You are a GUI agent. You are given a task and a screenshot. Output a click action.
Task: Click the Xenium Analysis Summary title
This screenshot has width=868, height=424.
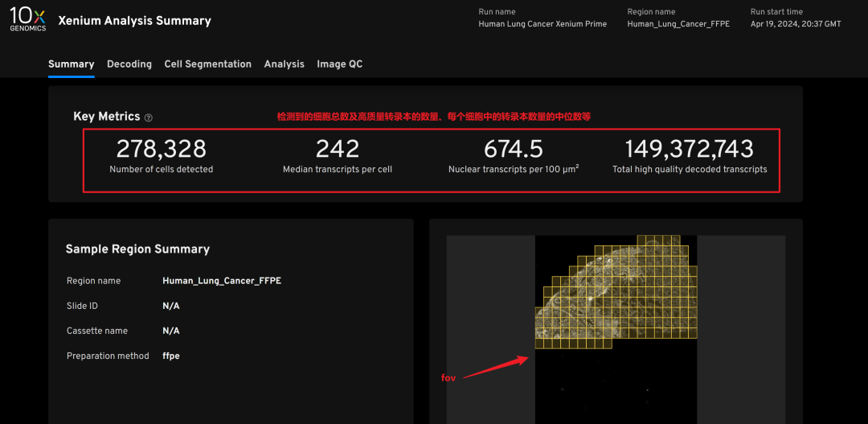(x=134, y=21)
